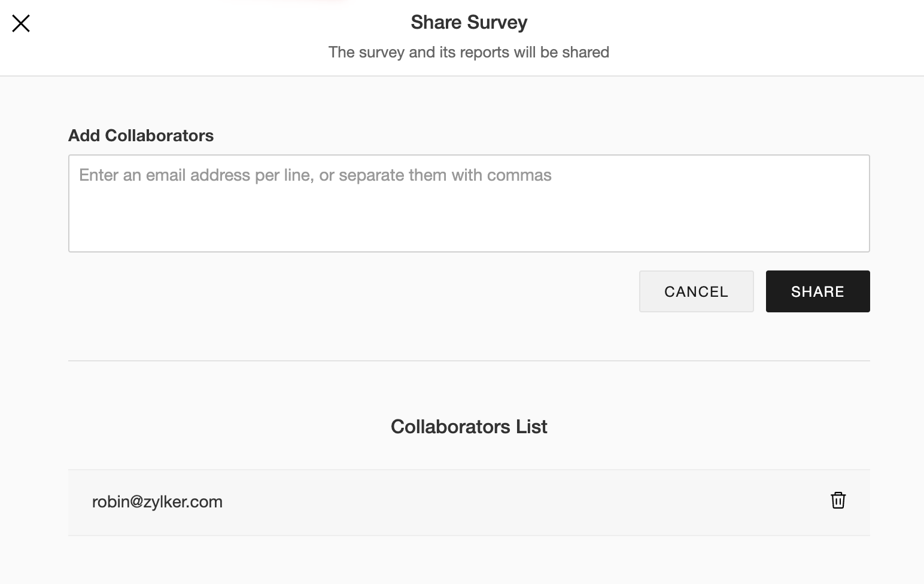
Task: Click the SHARE button
Action: coord(817,291)
